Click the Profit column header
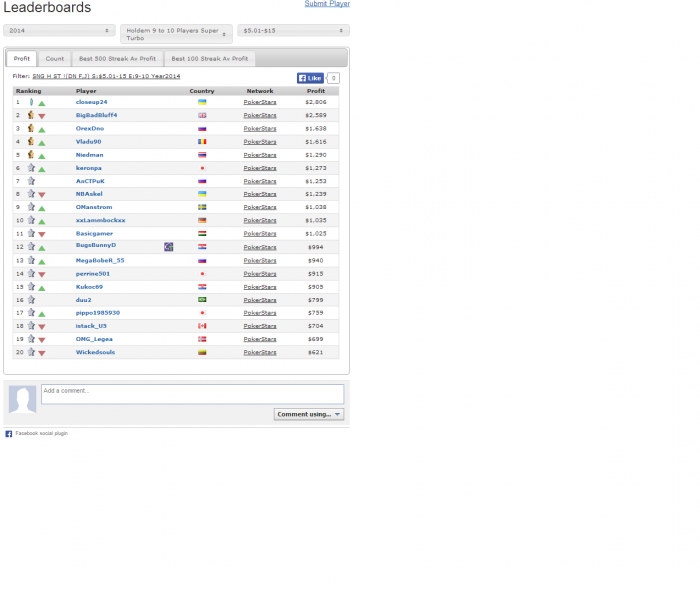The height and width of the screenshot is (594, 700). pos(316,91)
